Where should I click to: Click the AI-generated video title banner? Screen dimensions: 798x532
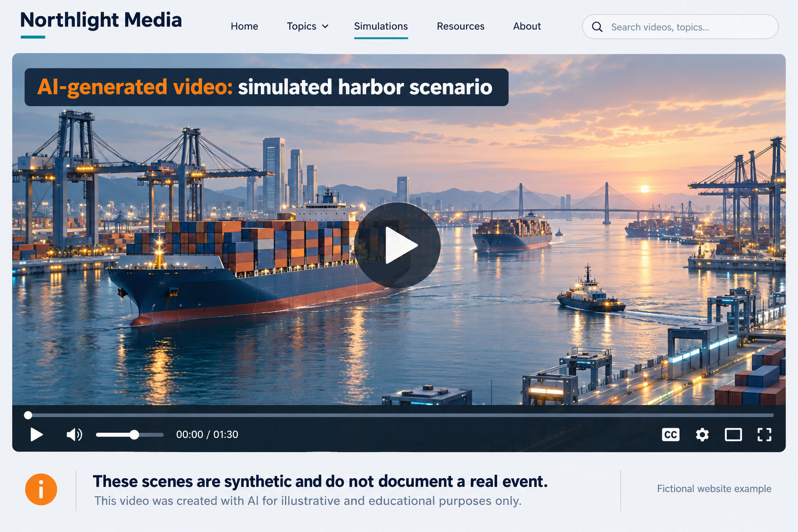pos(267,87)
